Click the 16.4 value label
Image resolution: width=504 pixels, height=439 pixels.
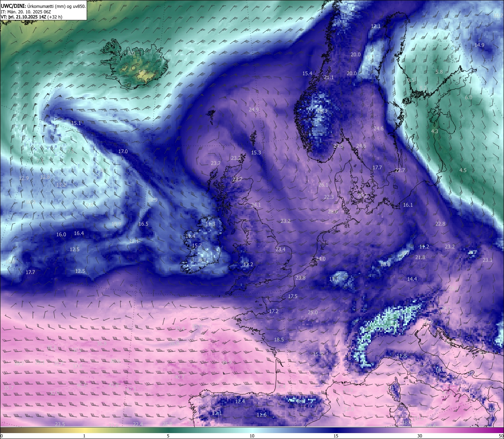79,233
